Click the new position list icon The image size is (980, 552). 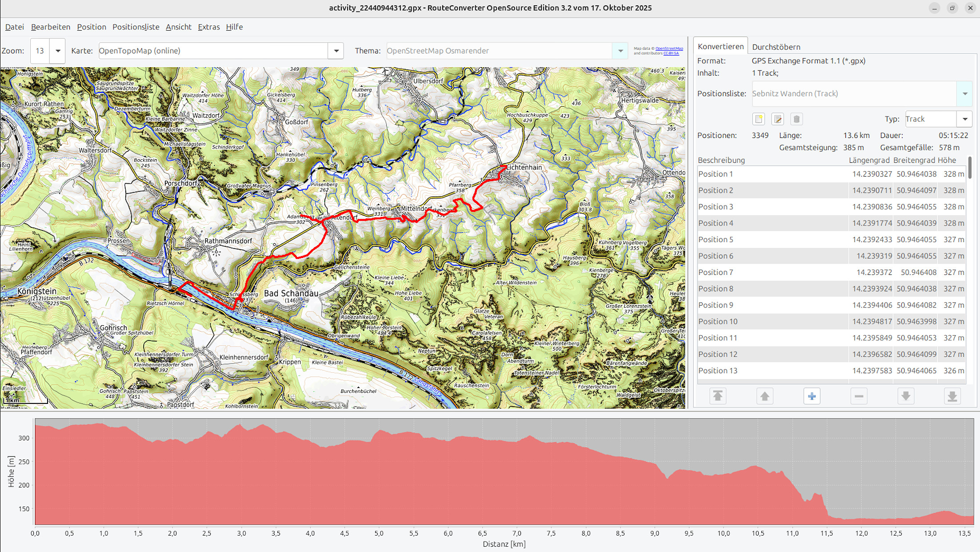pyautogui.click(x=759, y=119)
